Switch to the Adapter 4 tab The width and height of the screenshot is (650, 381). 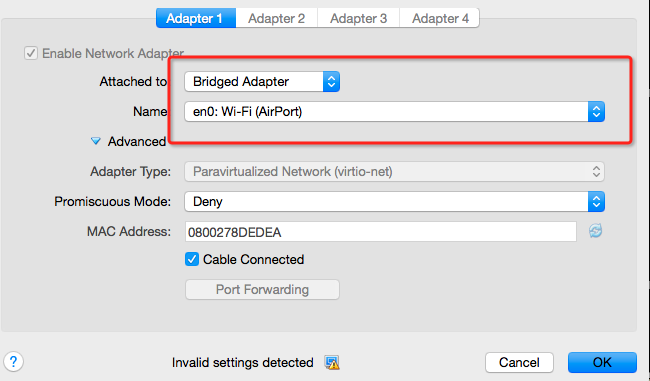click(440, 18)
